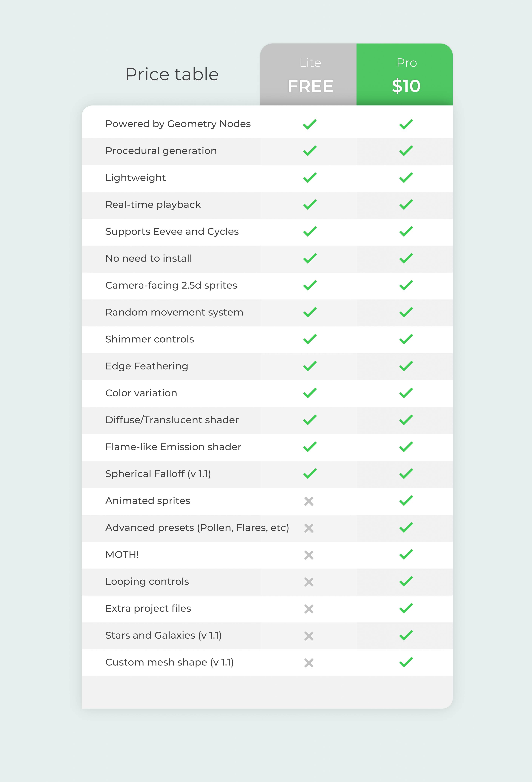The image size is (532, 782).
Task: Click the Lite checkmark for Geometry Nodes
Action: pos(310,124)
